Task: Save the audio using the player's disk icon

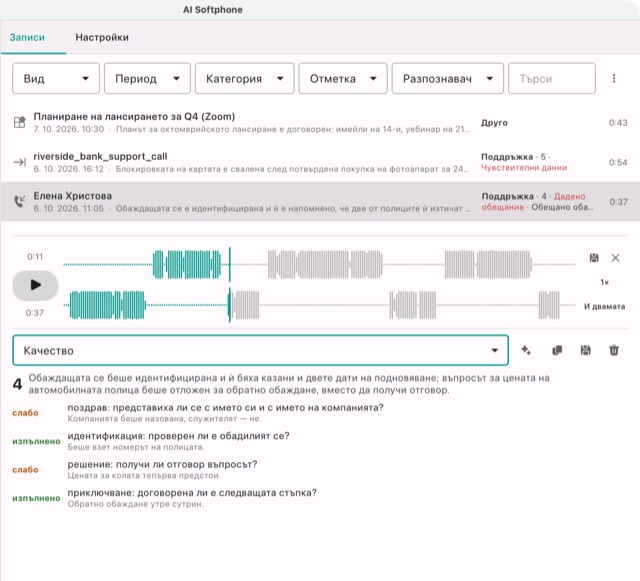Action: point(594,258)
